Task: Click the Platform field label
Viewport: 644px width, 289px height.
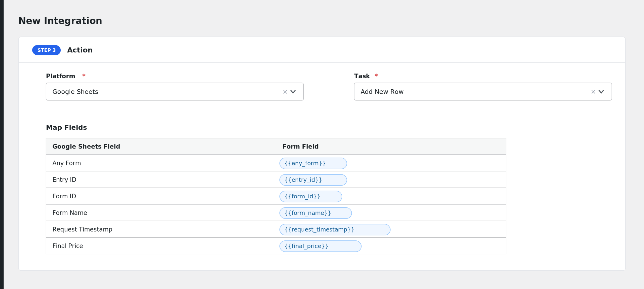Action: point(61,76)
